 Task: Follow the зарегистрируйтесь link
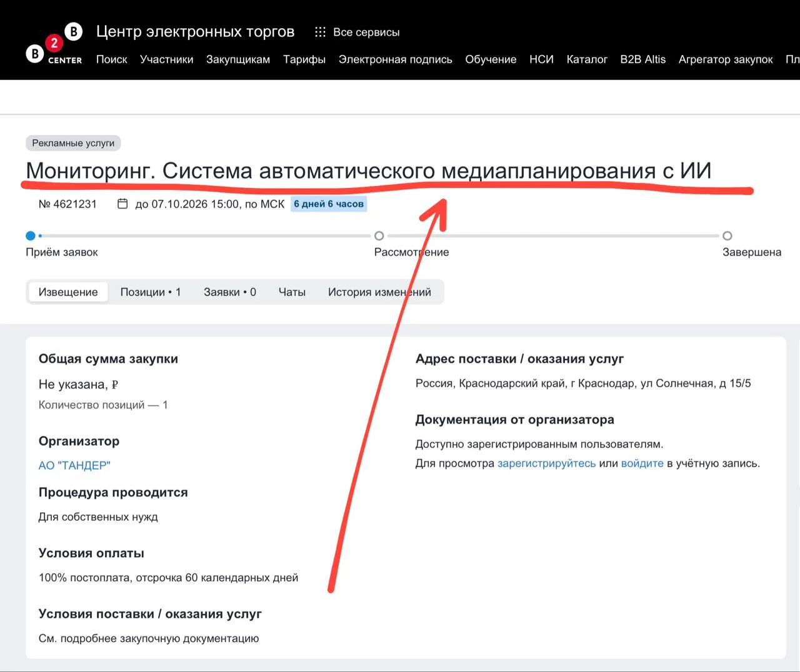coord(547,463)
